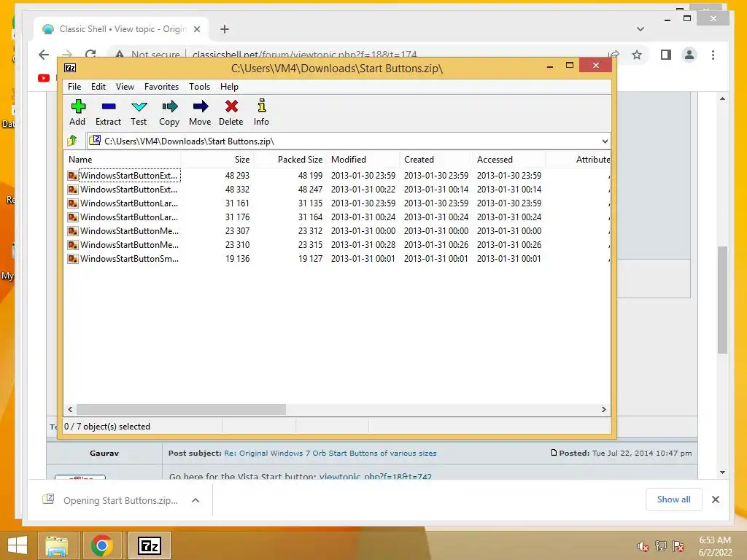Select the WindowsStartButtonLar file sized 31 161

[x=129, y=203]
